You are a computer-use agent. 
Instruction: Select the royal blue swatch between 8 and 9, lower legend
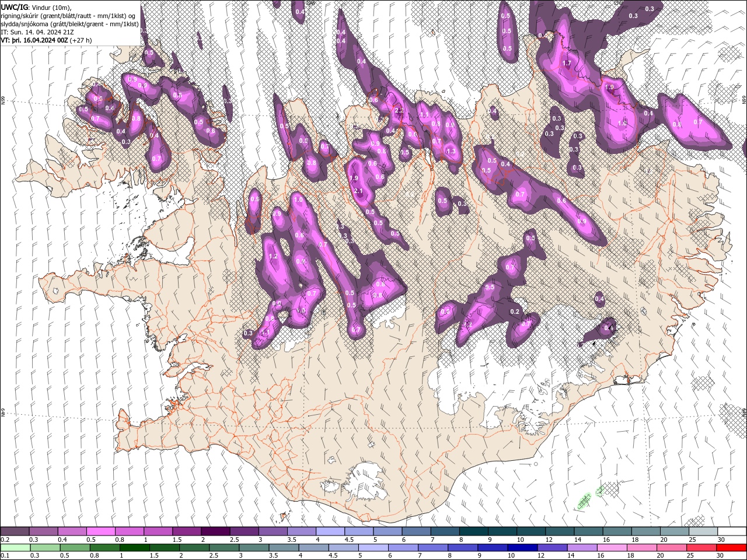[x=463, y=548]
